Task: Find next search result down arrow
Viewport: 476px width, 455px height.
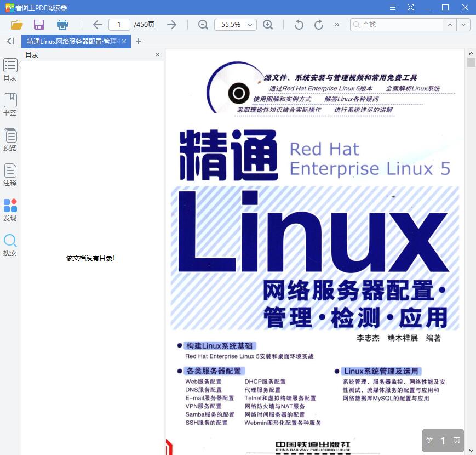Action: 463,25
